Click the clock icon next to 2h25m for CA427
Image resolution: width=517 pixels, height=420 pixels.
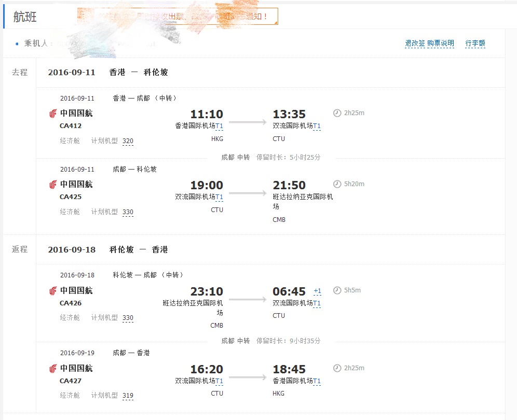click(337, 368)
